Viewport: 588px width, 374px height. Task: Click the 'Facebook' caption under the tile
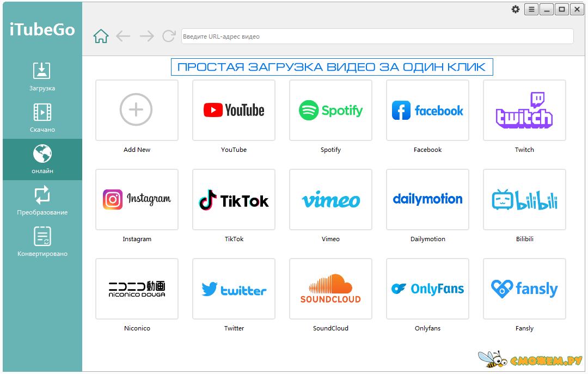427,150
